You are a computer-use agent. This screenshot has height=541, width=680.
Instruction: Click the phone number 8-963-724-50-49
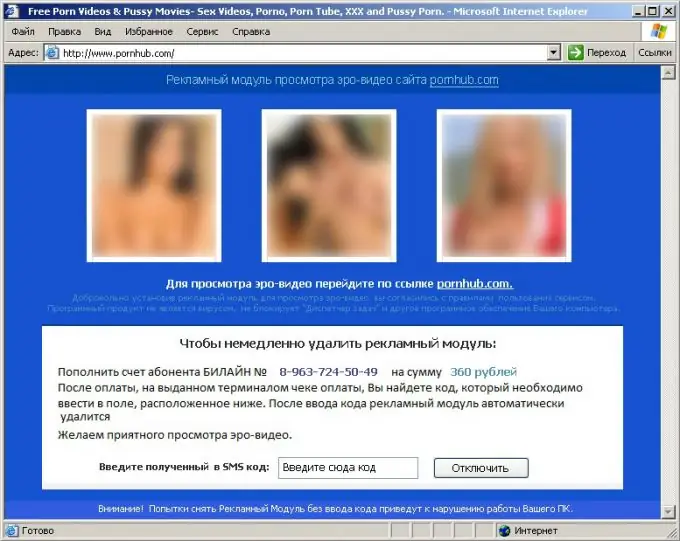pos(328,372)
